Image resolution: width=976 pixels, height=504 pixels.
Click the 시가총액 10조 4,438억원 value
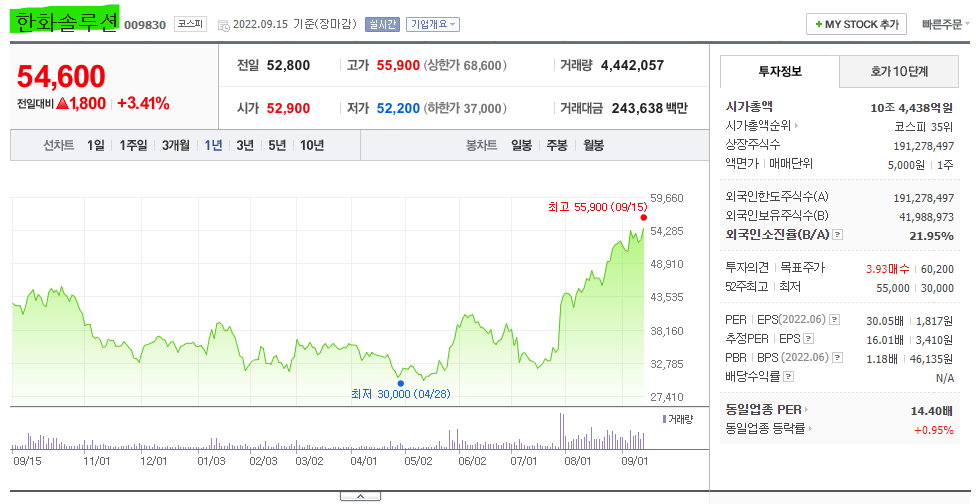[x=911, y=108]
